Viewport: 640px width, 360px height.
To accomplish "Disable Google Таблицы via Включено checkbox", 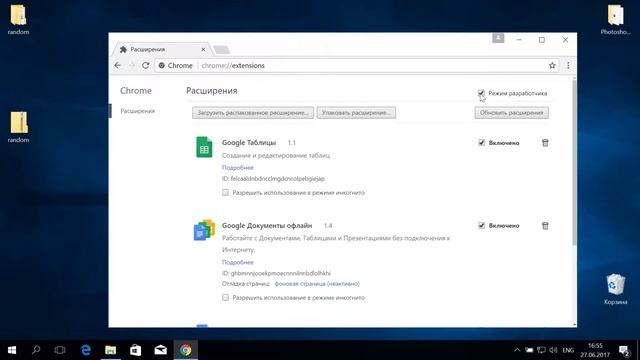I will coord(482,142).
